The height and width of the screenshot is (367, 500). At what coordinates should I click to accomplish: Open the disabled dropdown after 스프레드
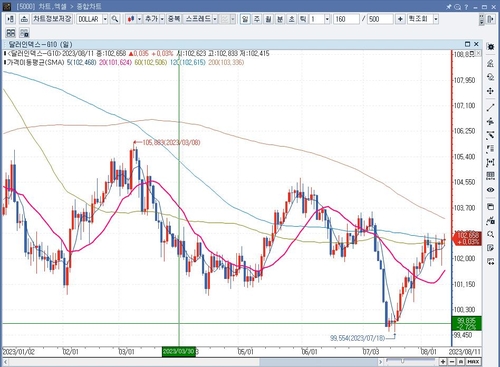[233, 19]
